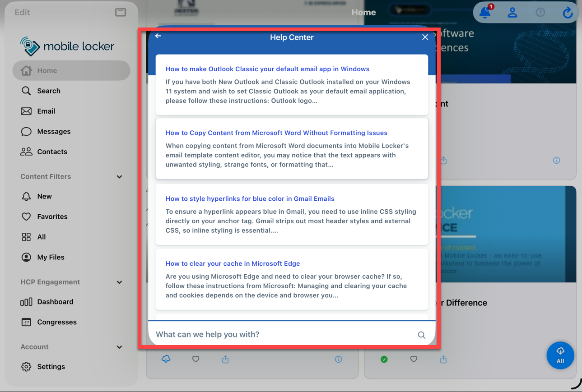Screen dimensions: 582x392
Task: Open the notifications bell
Action: 485,12
